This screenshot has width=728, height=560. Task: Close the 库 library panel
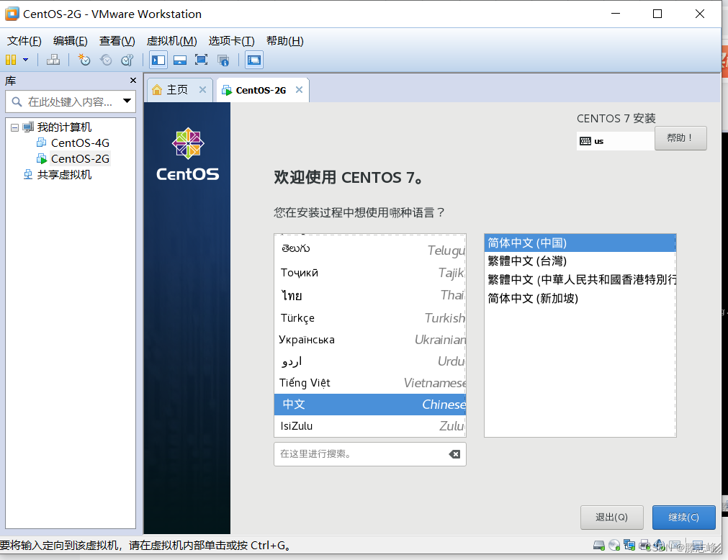click(133, 81)
